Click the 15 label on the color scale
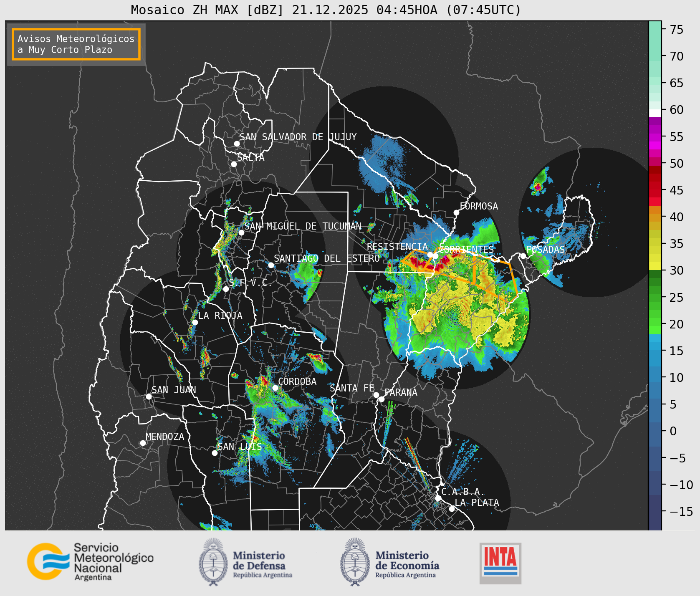This screenshot has height=596, width=700. click(677, 351)
